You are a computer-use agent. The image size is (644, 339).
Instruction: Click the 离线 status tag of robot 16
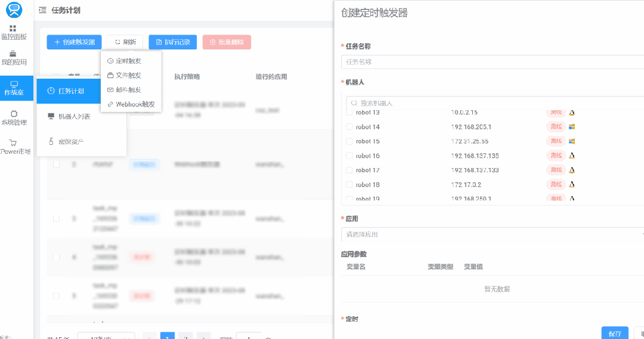[556, 155]
